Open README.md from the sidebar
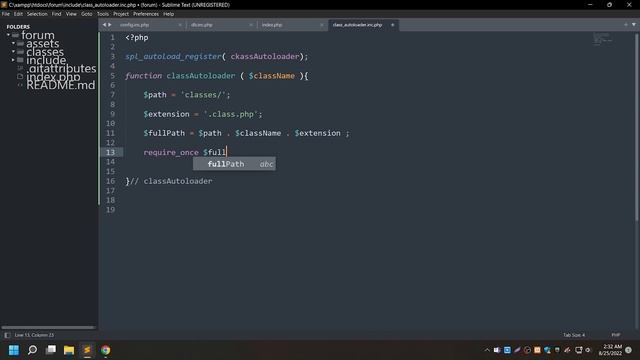640x360 pixels. tap(60, 85)
